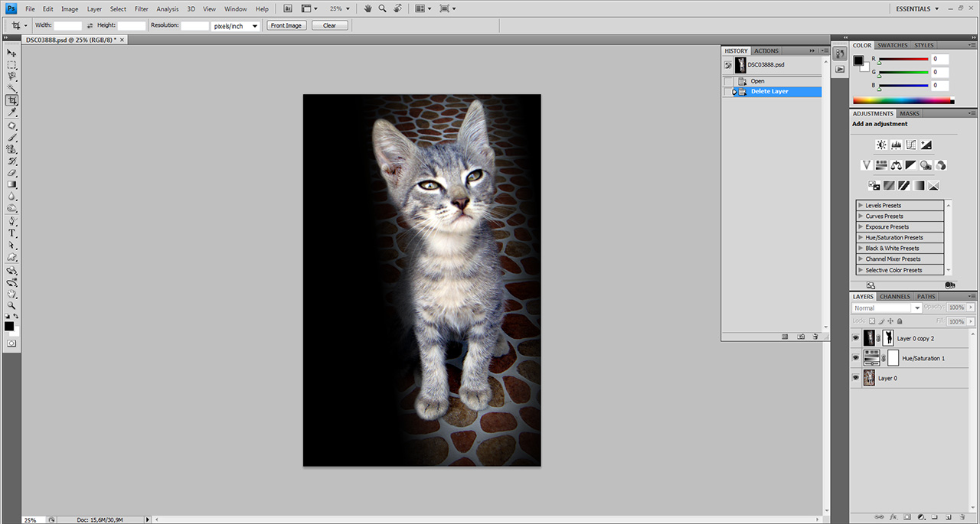The image size is (980, 524).
Task: Hide the Hue/Saturation 1 layer
Action: click(x=856, y=357)
